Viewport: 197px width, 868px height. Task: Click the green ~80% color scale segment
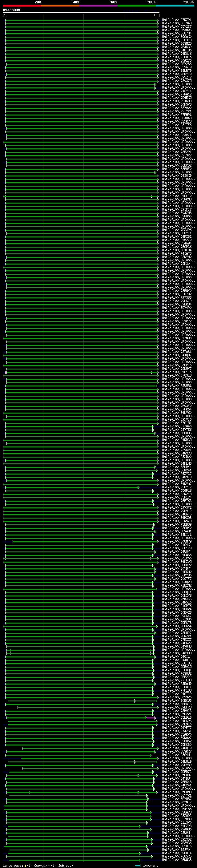coord(137,6)
